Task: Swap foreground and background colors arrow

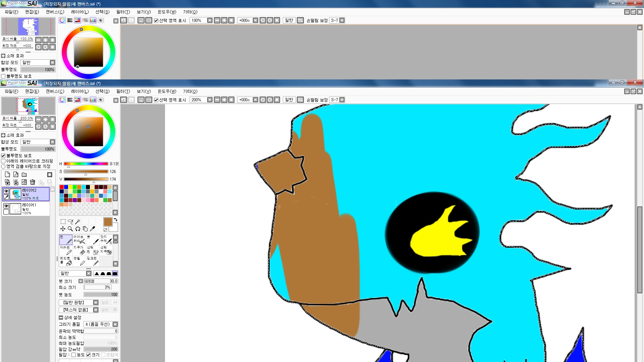Action: (115, 220)
